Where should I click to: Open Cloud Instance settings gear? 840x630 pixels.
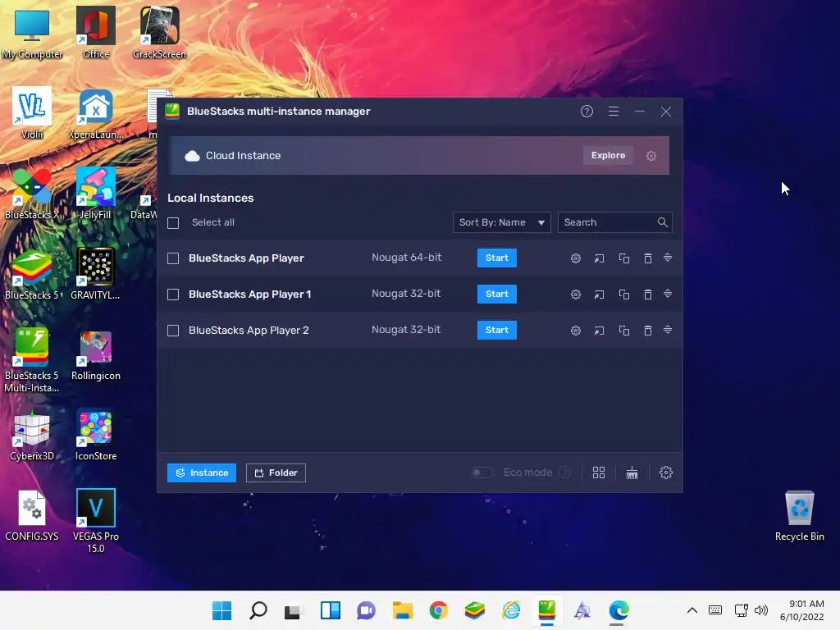click(x=651, y=156)
